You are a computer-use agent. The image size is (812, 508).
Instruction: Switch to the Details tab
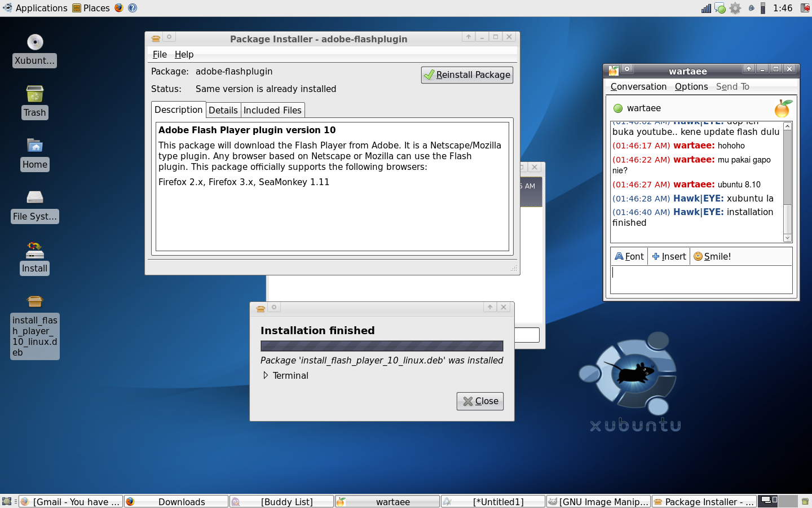click(x=223, y=110)
